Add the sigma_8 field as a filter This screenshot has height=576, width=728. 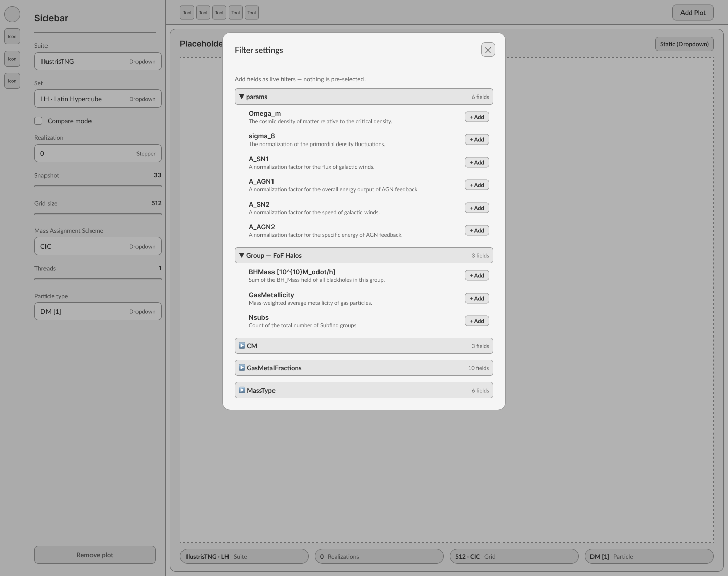[477, 139]
